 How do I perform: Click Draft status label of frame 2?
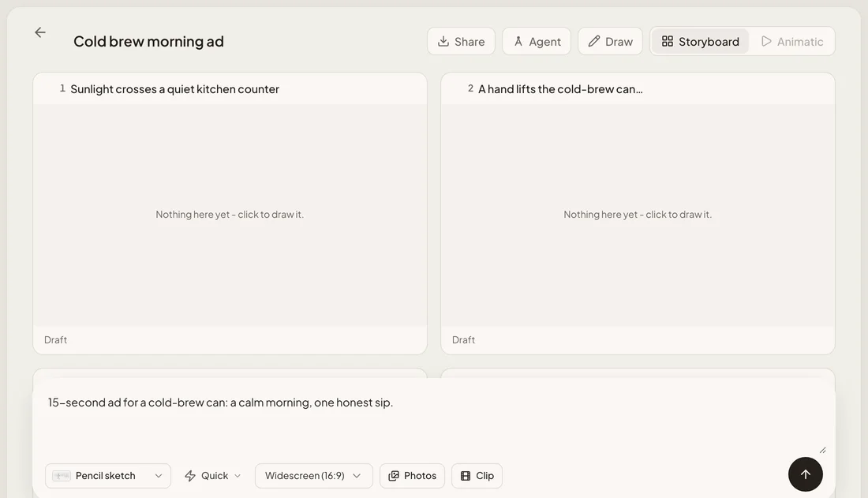(x=463, y=340)
